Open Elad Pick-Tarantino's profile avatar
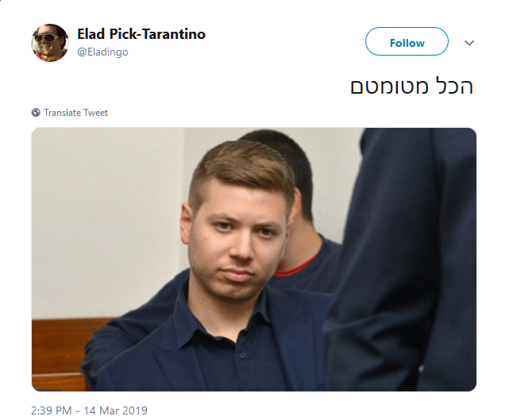The width and height of the screenshot is (505, 420). (50, 43)
